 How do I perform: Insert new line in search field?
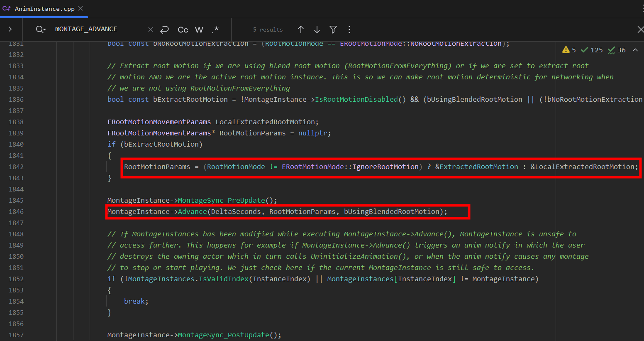coord(164,29)
